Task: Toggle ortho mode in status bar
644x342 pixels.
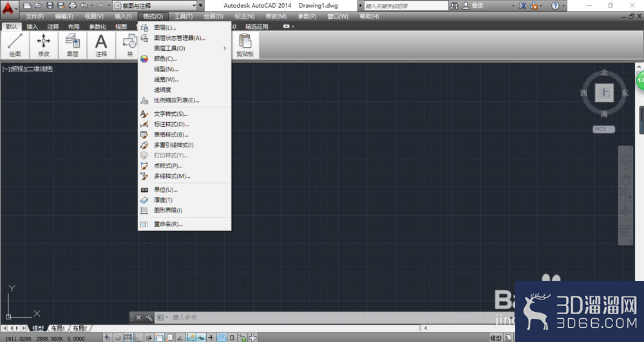Action: tap(138, 338)
